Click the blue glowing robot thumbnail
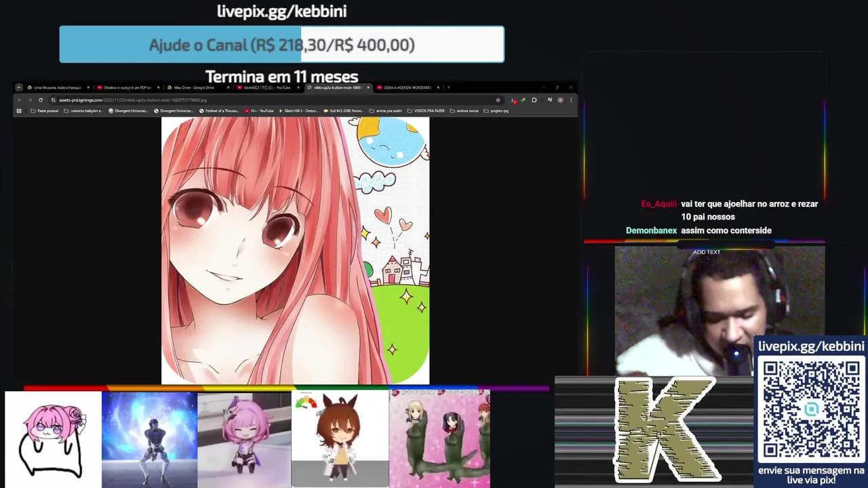The image size is (868, 488). point(149,439)
